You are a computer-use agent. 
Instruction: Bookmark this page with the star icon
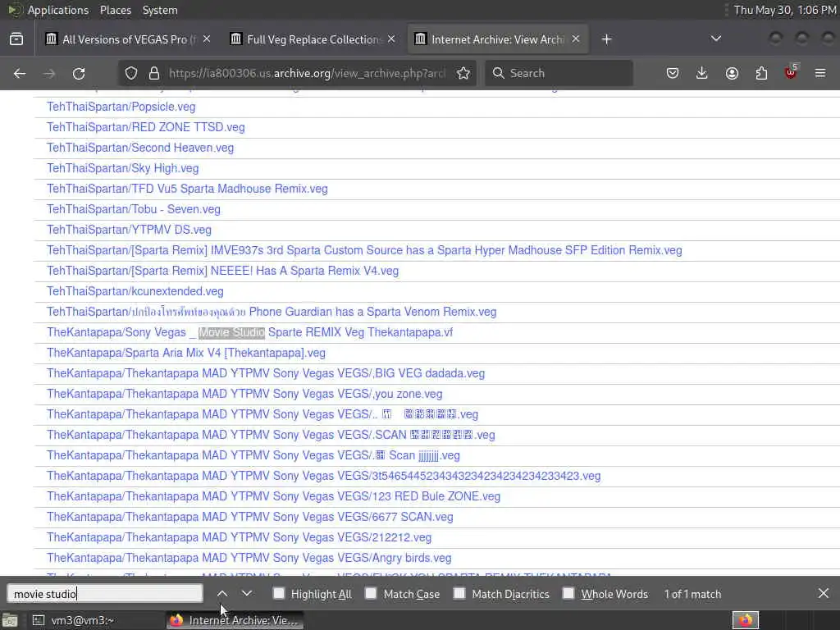463,73
